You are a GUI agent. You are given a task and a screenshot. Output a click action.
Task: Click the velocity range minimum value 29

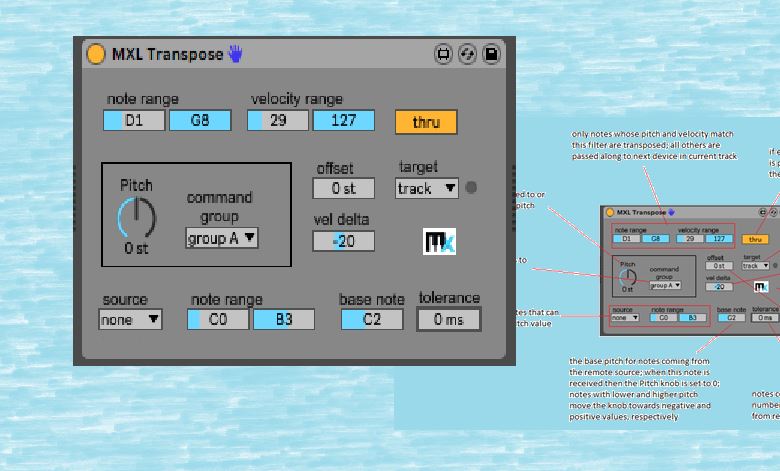point(277,121)
